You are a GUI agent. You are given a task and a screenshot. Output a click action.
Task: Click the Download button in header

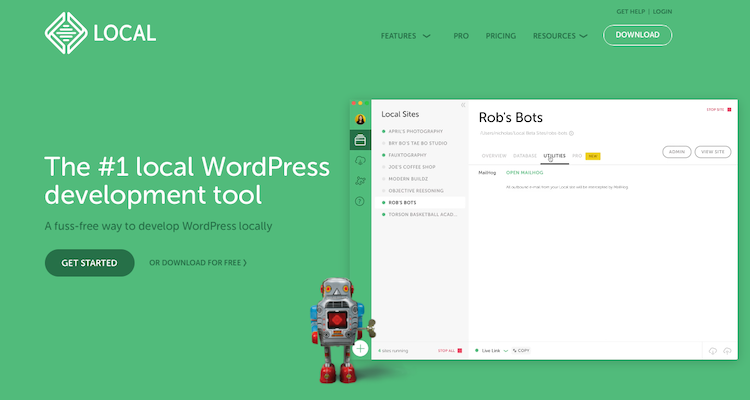point(638,35)
